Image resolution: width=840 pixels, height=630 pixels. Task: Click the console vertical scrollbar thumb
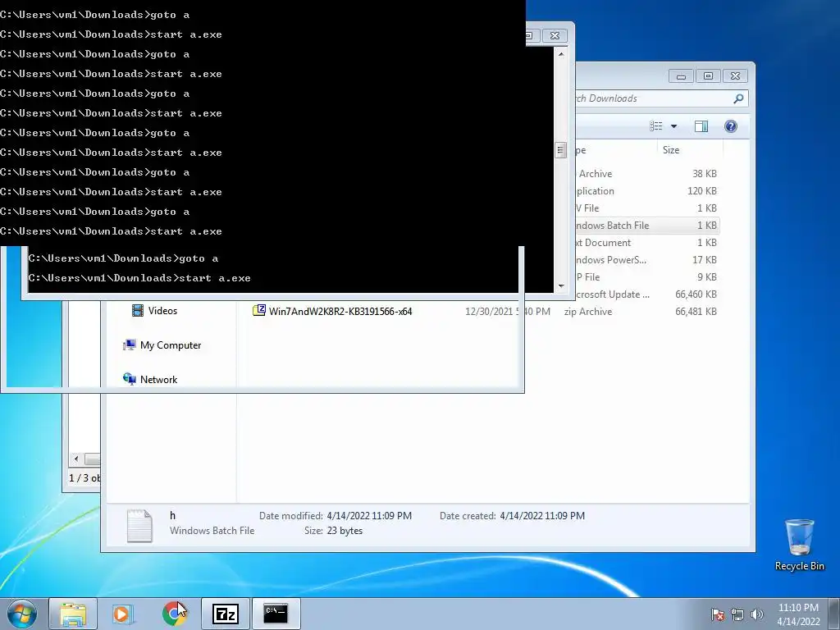[x=560, y=151]
